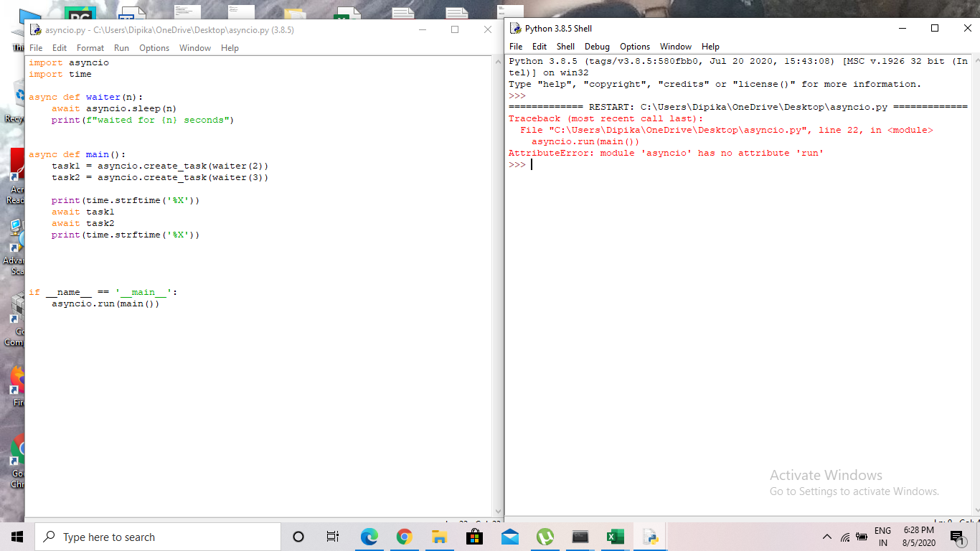
Task: Open Excel from the taskbar
Action: (x=615, y=537)
